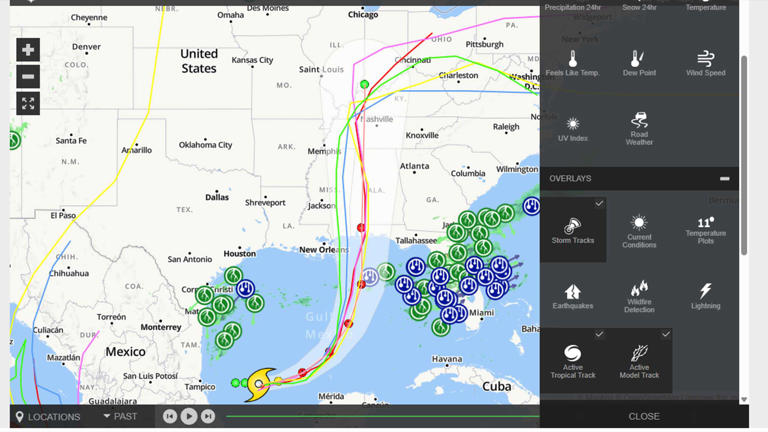This screenshot has width=768, height=432.
Task: Click the yellow hurricane symbol
Action: click(x=260, y=384)
